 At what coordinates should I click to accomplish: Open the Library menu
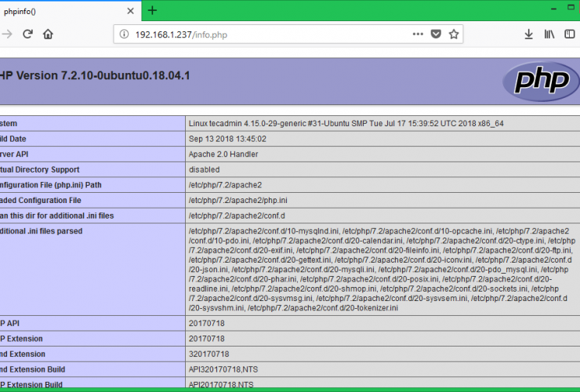(549, 34)
